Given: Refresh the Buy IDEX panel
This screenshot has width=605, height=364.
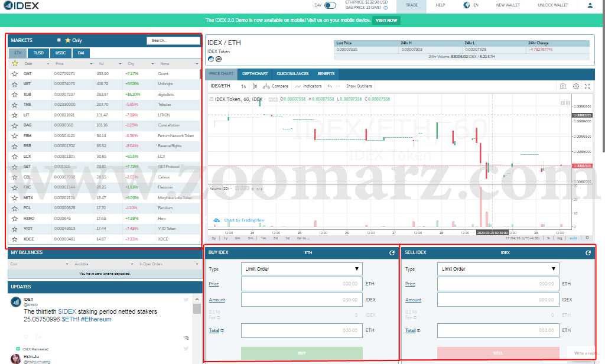Looking at the screenshot, I should point(392,253).
